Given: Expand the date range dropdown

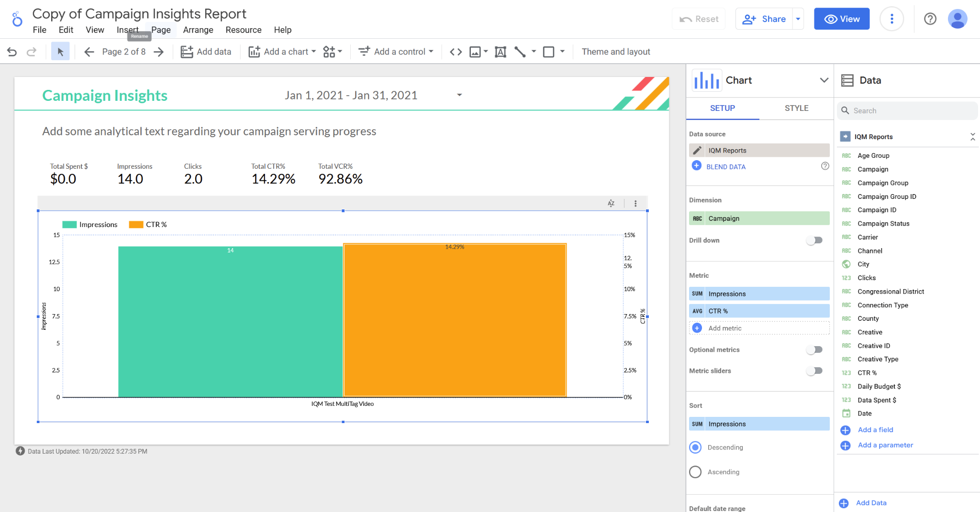Looking at the screenshot, I should point(459,95).
